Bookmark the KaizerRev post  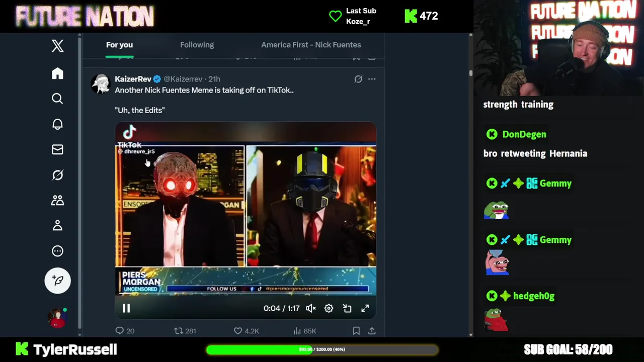(x=356, y=331)
